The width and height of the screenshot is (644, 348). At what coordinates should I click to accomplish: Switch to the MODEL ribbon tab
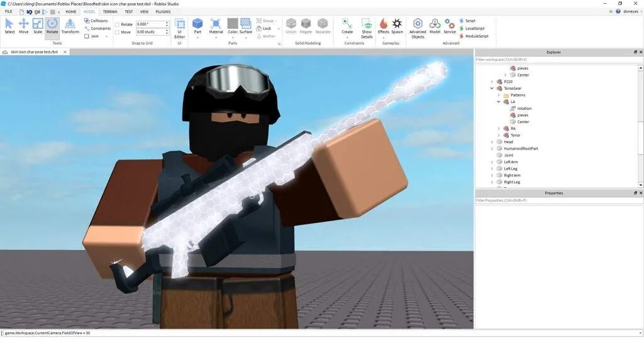click(x=89, y=12)
